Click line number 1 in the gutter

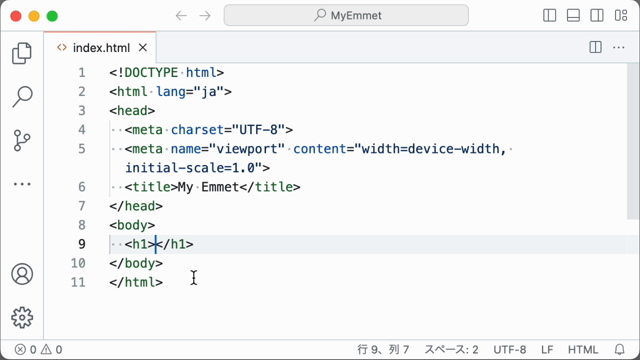pyautogui.click(x=82, y=73)
